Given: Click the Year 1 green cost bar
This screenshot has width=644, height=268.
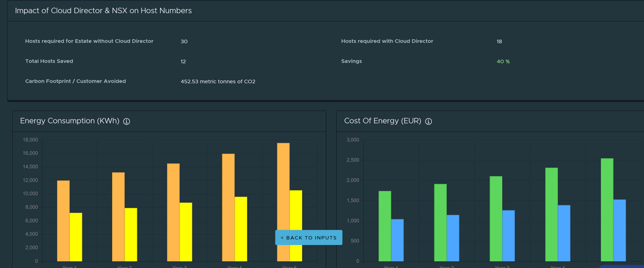Looking at the screenshot, I should (385, 226).
